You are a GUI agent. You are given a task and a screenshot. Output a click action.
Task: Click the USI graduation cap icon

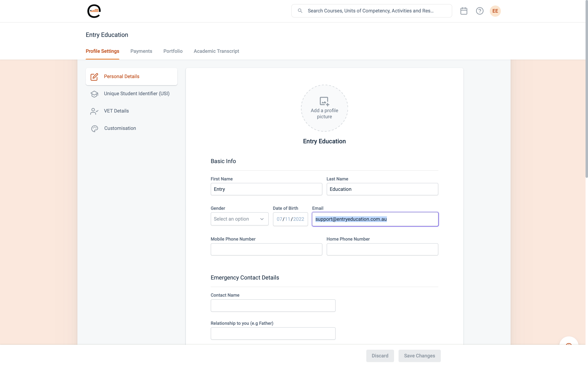pyautogui.click(x=94, y=94)
